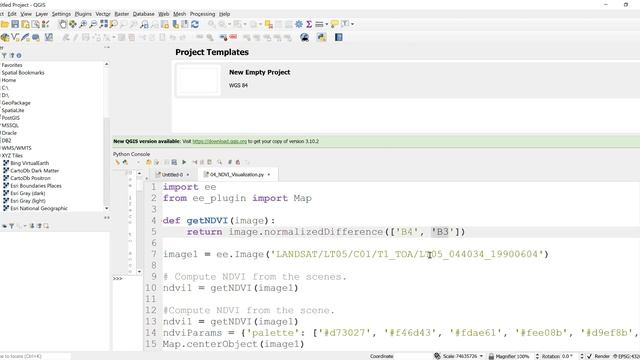Click the blue book help icon
The width and height of the screenshot is (640, 360).
click(338, 38)
